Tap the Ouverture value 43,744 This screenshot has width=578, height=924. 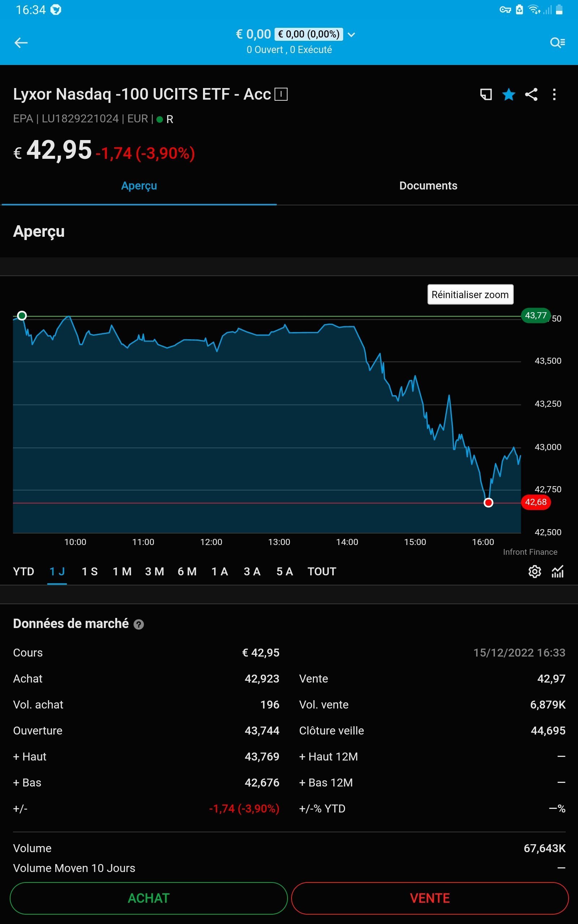[262, 731]
